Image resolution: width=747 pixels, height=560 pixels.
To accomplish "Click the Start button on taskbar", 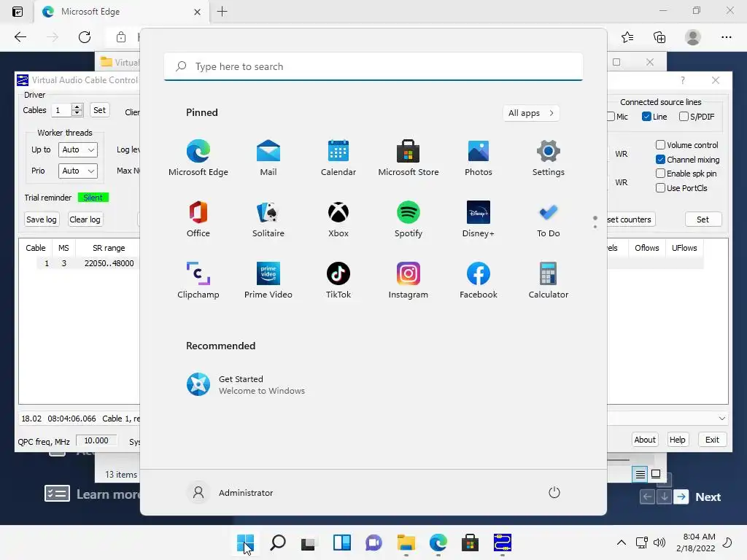I will [x=245, y=542].
